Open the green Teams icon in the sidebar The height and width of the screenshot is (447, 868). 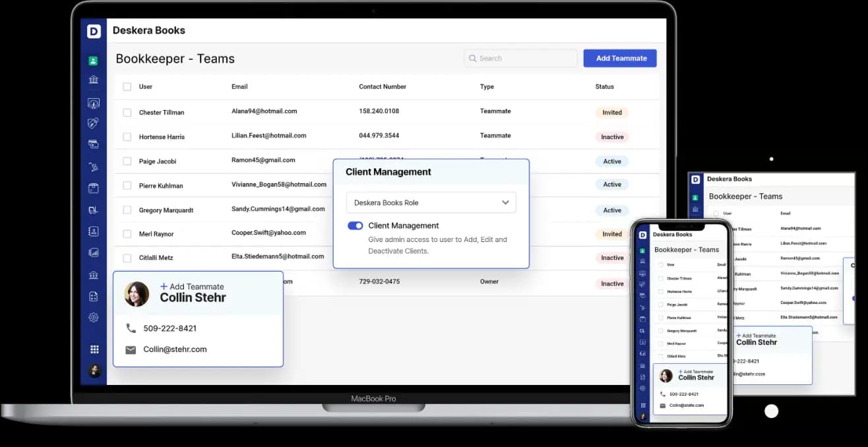pyautogui.click(x=93, y=61)
